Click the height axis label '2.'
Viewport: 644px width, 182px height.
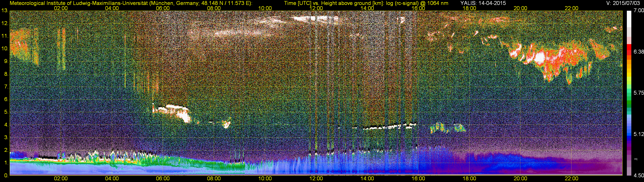pyautogui.click(x=6, y=150)
